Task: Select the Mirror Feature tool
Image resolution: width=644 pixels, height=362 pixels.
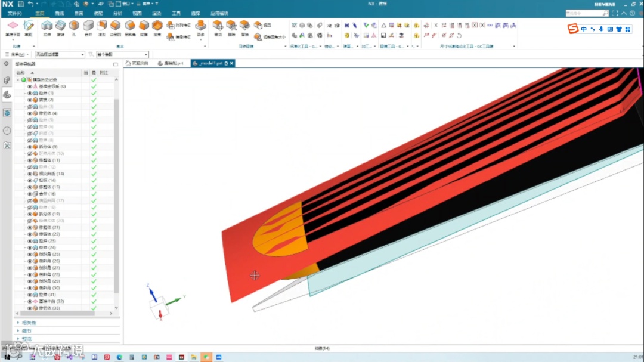Action: 179,37
